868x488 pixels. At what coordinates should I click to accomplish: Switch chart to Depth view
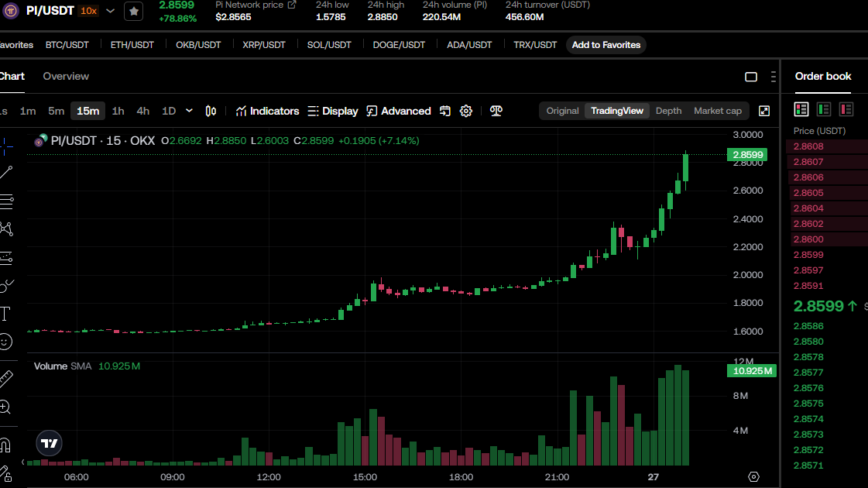pyautogui.click(x=668, y=111)
